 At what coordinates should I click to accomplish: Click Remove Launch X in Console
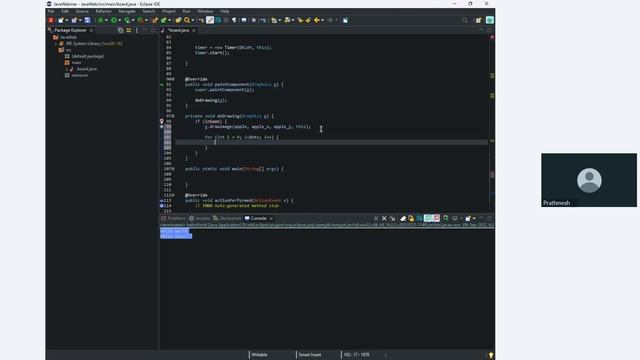click(x=384, y=219)
